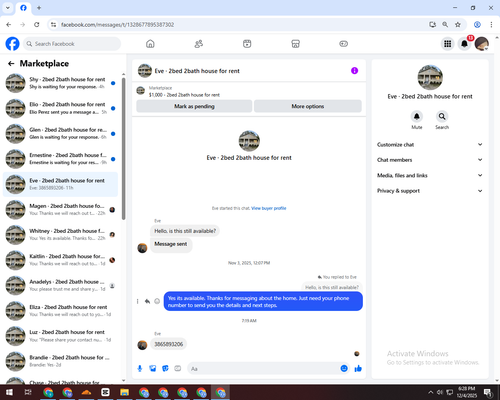This screenshot has height=400, width=500.
Task: Show hidden system tray icons chevron
Action: click(430, 392)
